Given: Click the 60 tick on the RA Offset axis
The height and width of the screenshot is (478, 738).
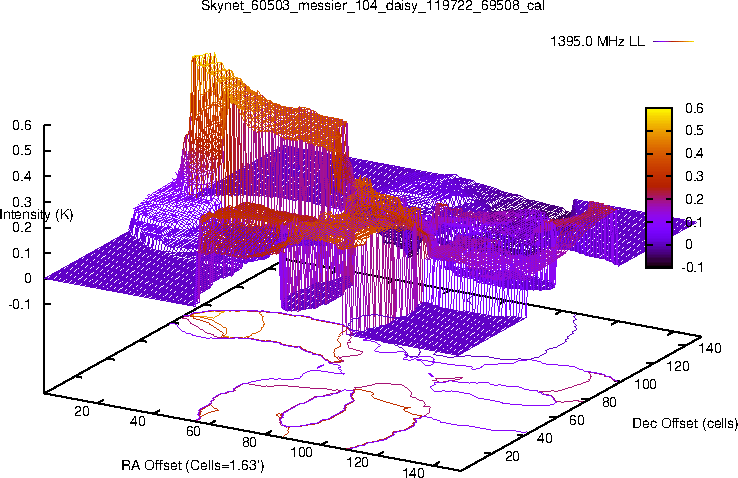Looking at the screenshot, I should click(x=193, y=431).
